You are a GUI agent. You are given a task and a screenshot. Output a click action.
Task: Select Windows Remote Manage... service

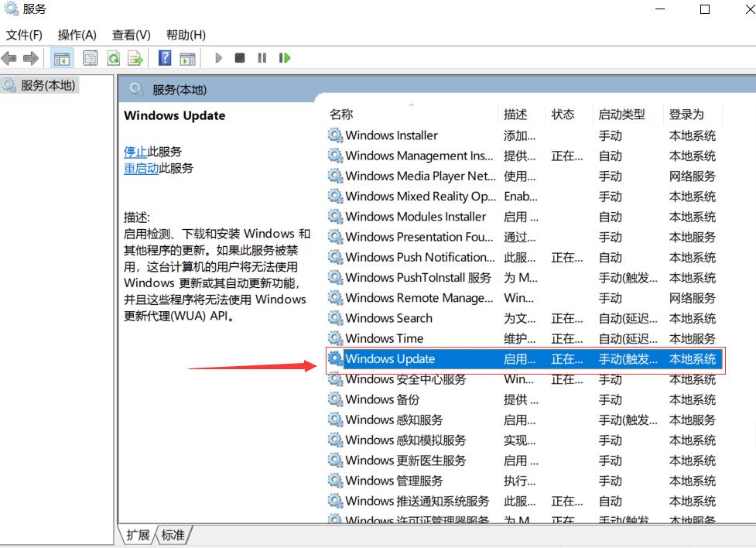[x=525, y=298]
